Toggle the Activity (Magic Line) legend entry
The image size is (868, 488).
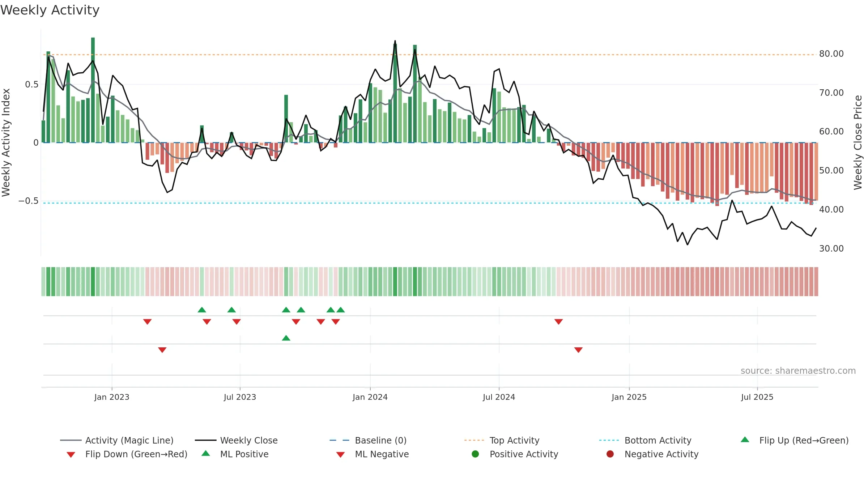pos(117,440)
